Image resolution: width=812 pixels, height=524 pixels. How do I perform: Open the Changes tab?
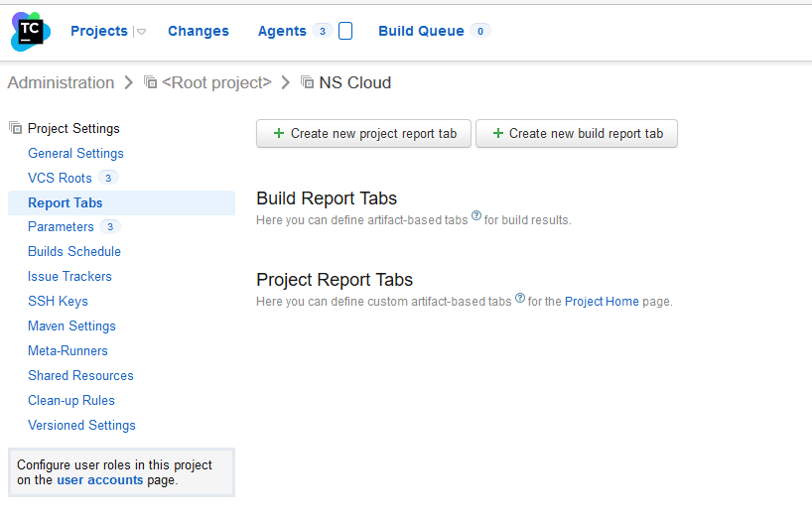198,31
